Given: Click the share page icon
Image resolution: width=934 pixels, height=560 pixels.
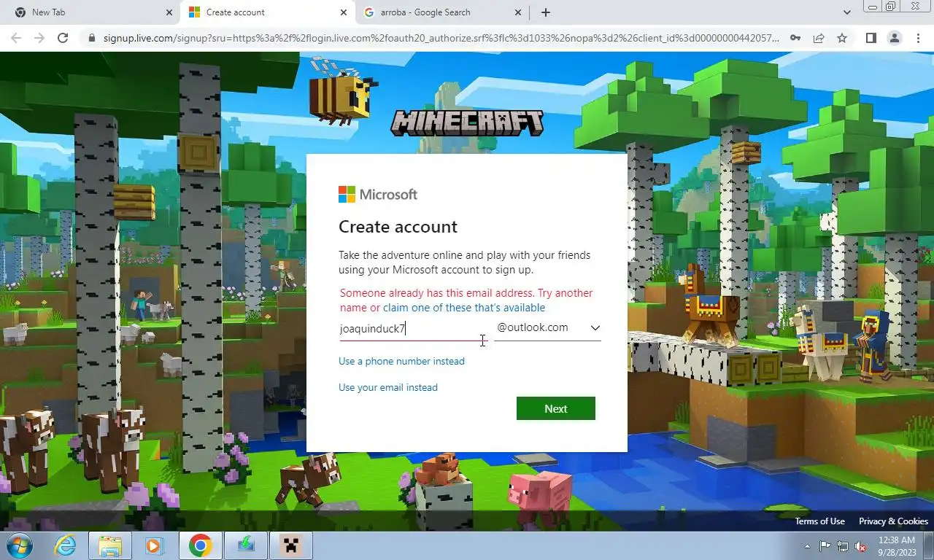Looking at the screenshot, I should [x=819, y=38].
